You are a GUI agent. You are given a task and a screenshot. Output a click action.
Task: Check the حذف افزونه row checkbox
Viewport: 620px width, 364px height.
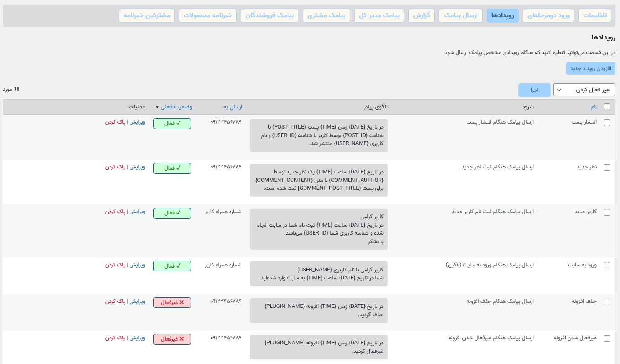point(607,302)
